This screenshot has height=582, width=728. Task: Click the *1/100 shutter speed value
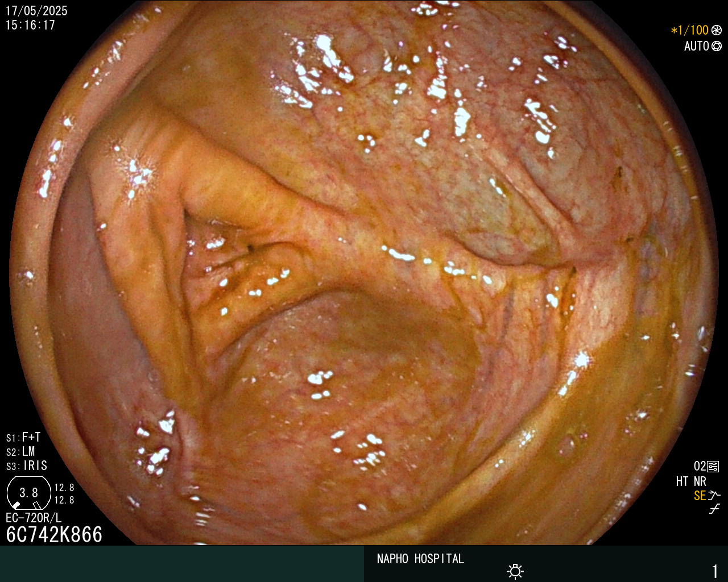pyautogui.click(x=690, y=30)
